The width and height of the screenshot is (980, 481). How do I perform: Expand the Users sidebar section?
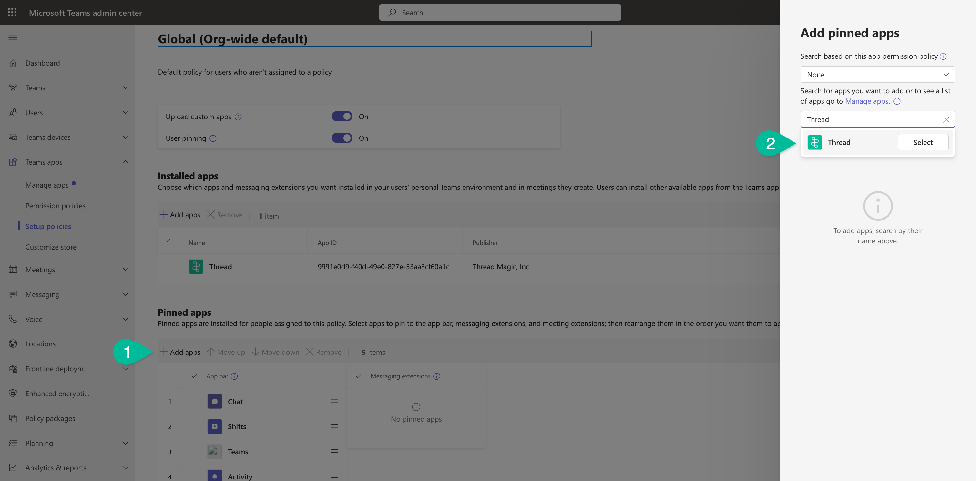[x=125, y=112]
